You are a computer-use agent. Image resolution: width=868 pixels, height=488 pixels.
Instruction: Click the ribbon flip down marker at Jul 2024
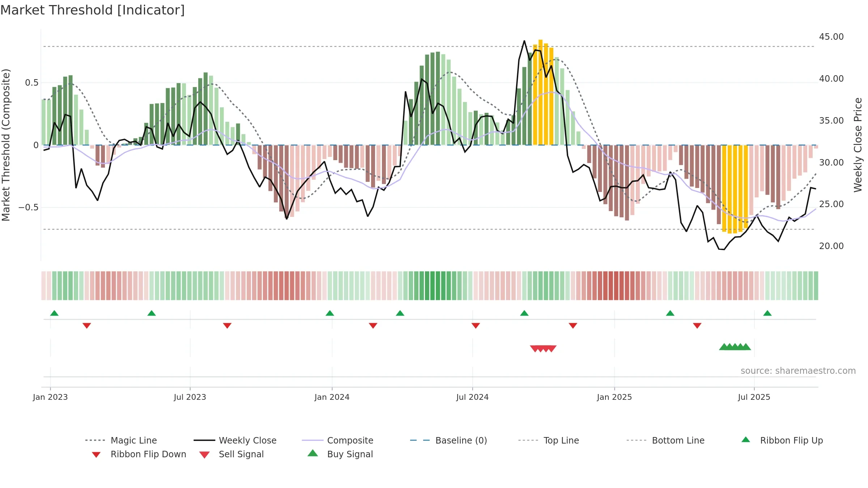point(476,326)
